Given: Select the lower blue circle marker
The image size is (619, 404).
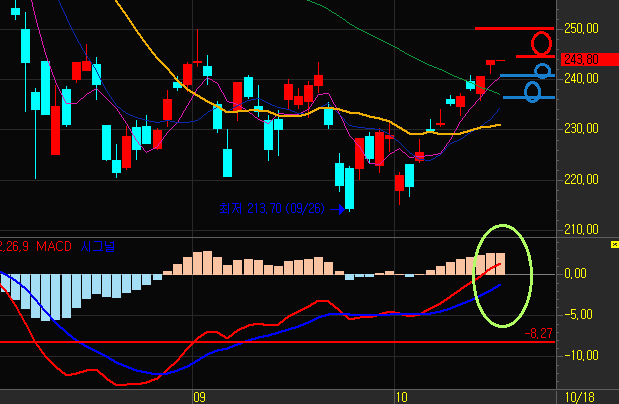Looking at the screenshot, I should click(x=533, y=92).
